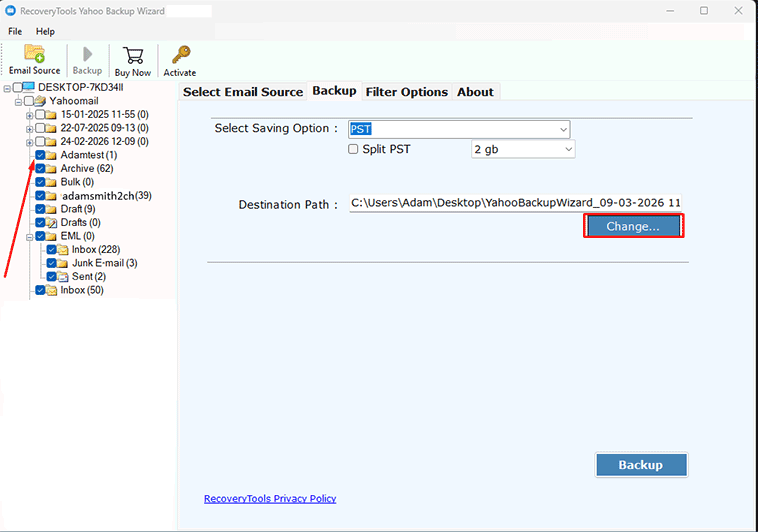Open the RecoveryTools Privacy Policy link

point(270,499)
